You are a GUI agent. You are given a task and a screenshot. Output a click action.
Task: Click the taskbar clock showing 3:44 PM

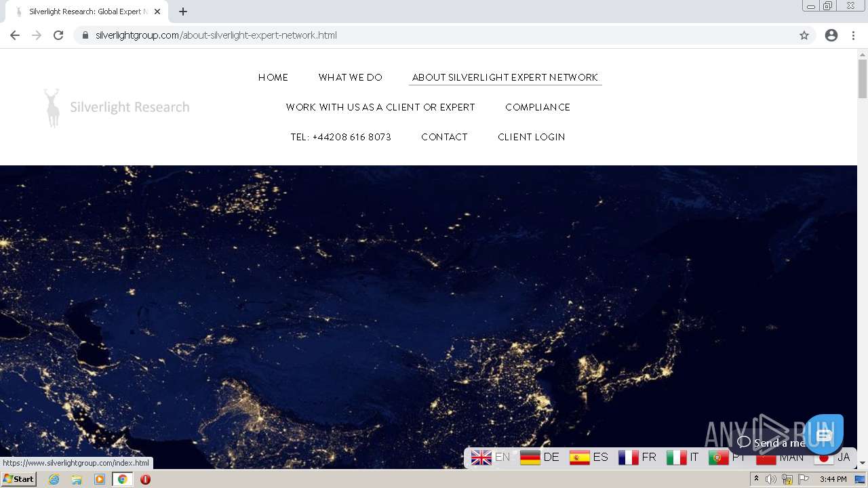(833, 479)
